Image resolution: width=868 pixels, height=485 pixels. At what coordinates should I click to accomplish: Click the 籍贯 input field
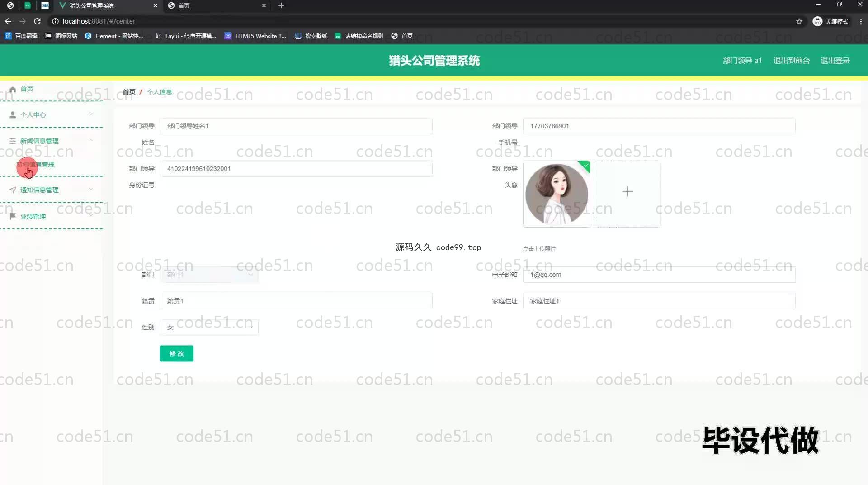pyautogui.click(x=296, y=301)
